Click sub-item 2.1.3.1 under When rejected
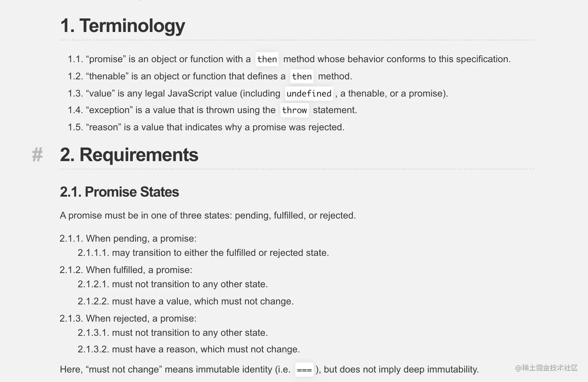This screenshot has width=588, height=382. coord(173,333)
